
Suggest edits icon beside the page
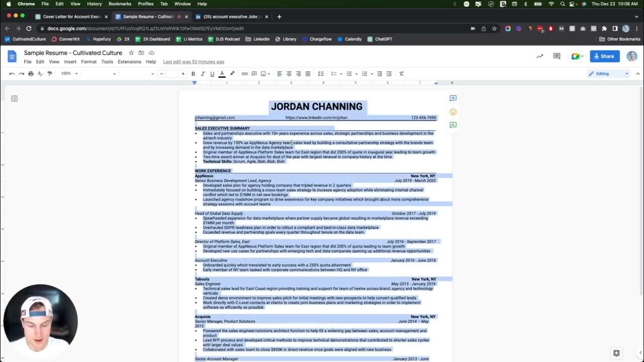(453, 125)
